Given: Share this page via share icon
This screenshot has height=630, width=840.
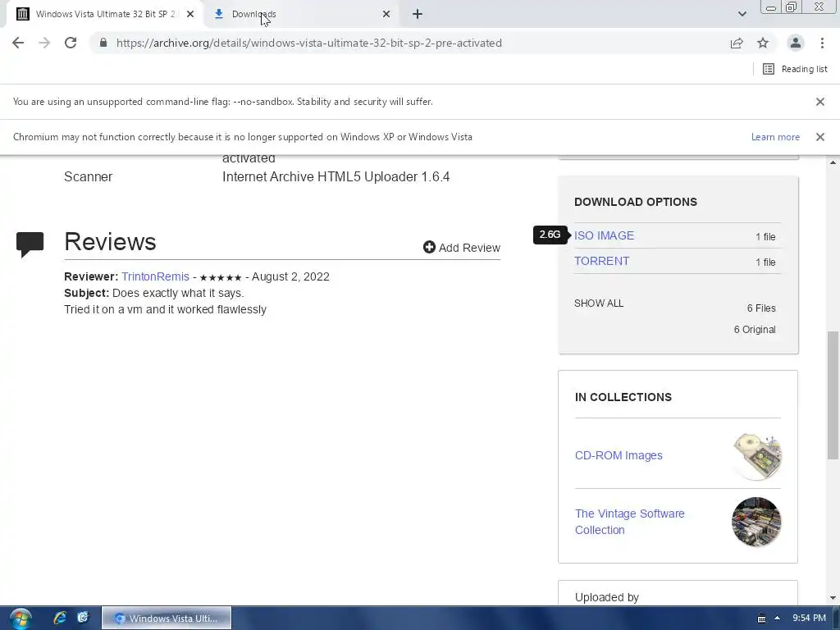Looking at the screenshot, I should 737,43.
